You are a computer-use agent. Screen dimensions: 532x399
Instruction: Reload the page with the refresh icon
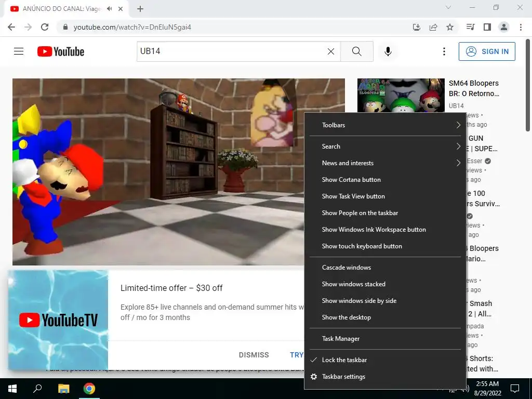click(45, 27)
